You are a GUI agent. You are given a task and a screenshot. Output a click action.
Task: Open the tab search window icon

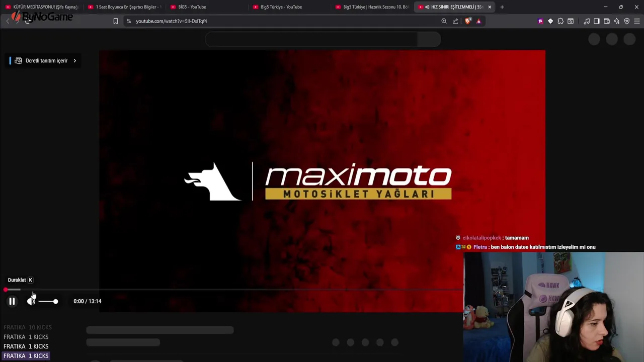[571, 21]
